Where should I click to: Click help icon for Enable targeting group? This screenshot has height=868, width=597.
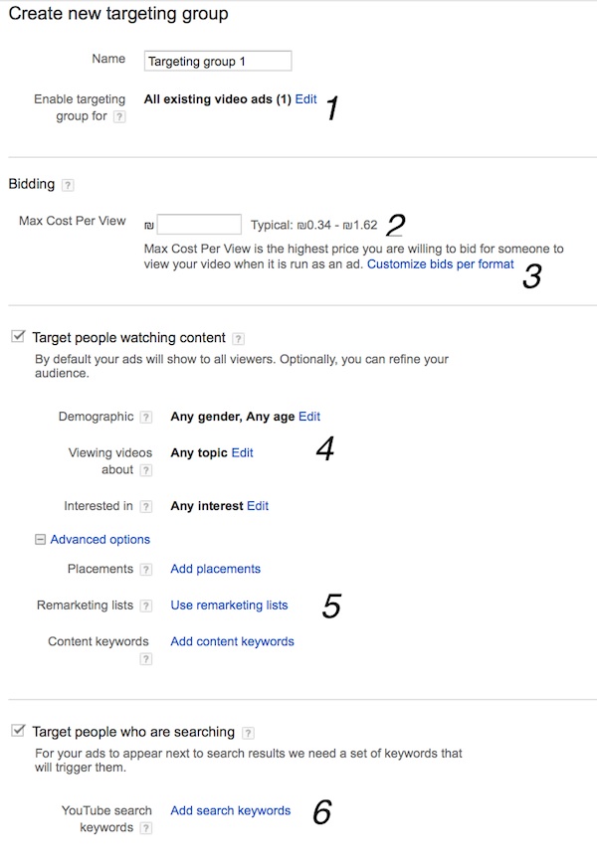coord(119,116)
